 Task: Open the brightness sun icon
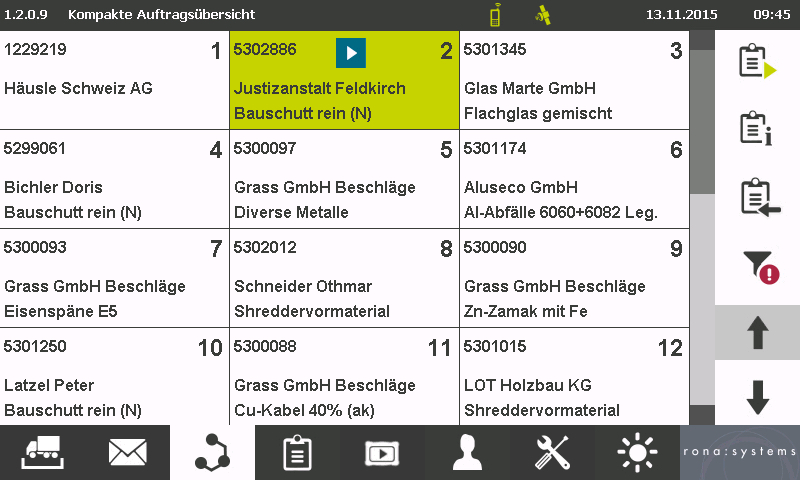click(x=637, y=452)
